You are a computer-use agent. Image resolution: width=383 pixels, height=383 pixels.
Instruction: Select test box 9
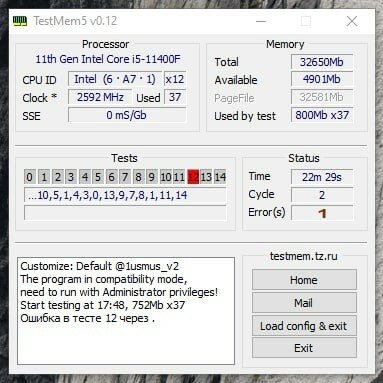[x=152, y=177]
